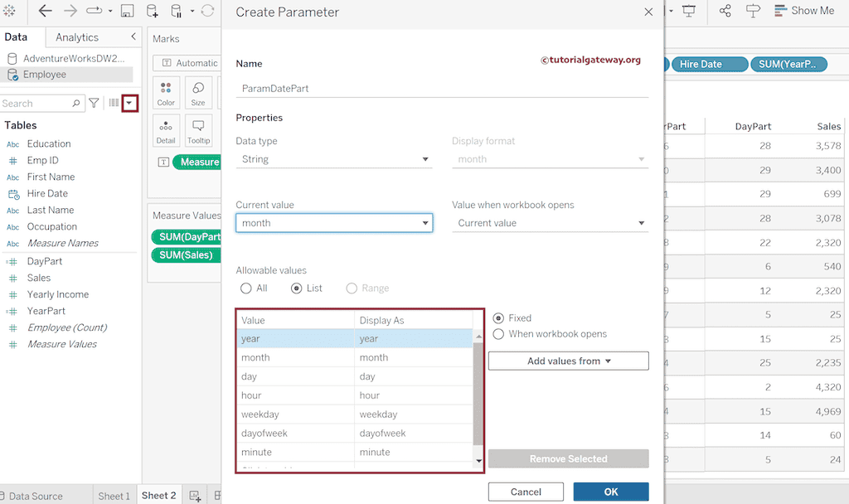Click the redo forward arrow
Screen dimensions: 849x504
click(x=70, y=10)
